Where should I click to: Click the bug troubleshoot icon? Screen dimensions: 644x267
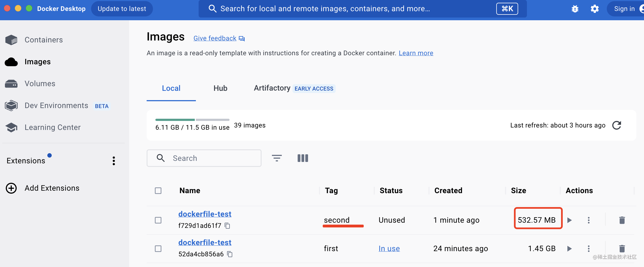575,9
